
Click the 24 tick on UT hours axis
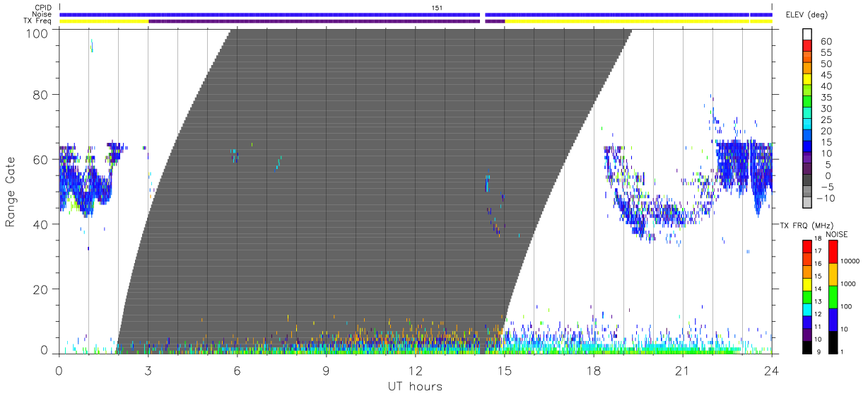[771, 370]
